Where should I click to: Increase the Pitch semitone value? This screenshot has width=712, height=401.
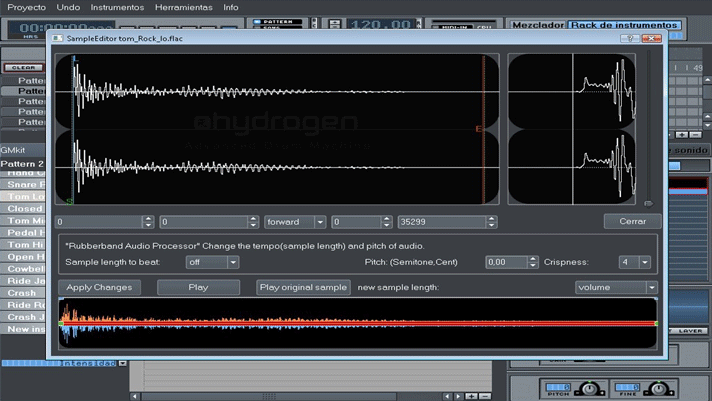click(533, 259)
